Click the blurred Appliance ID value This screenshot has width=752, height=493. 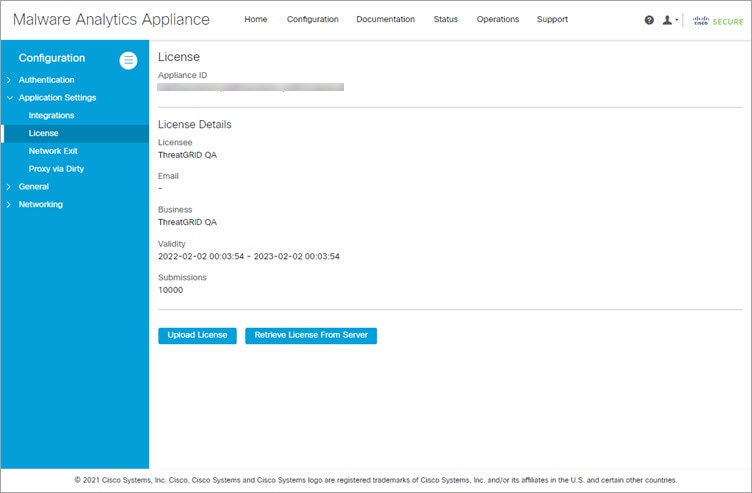pos(250,87)
